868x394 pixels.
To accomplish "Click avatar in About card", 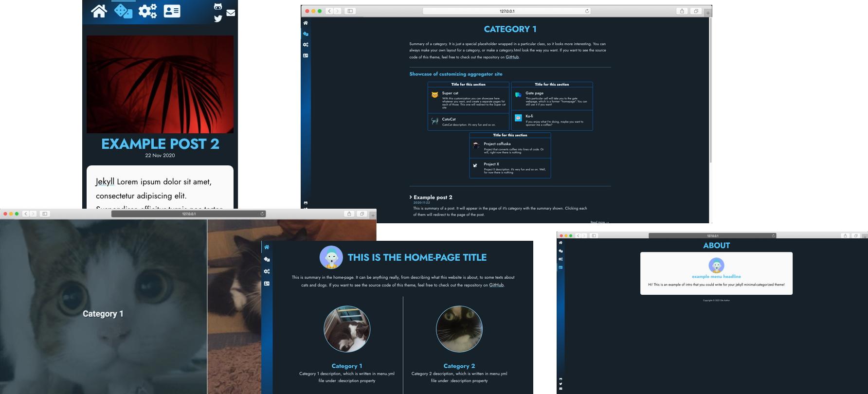I will [716, 266].
